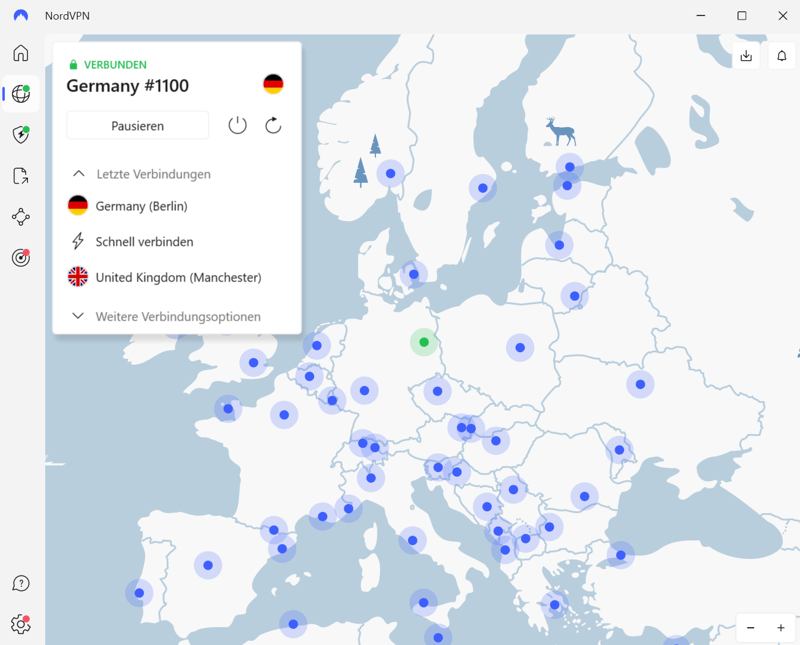Select the Athens server dot in Greece
Viewport: 800px width, 645px height.
click(555, 605)
